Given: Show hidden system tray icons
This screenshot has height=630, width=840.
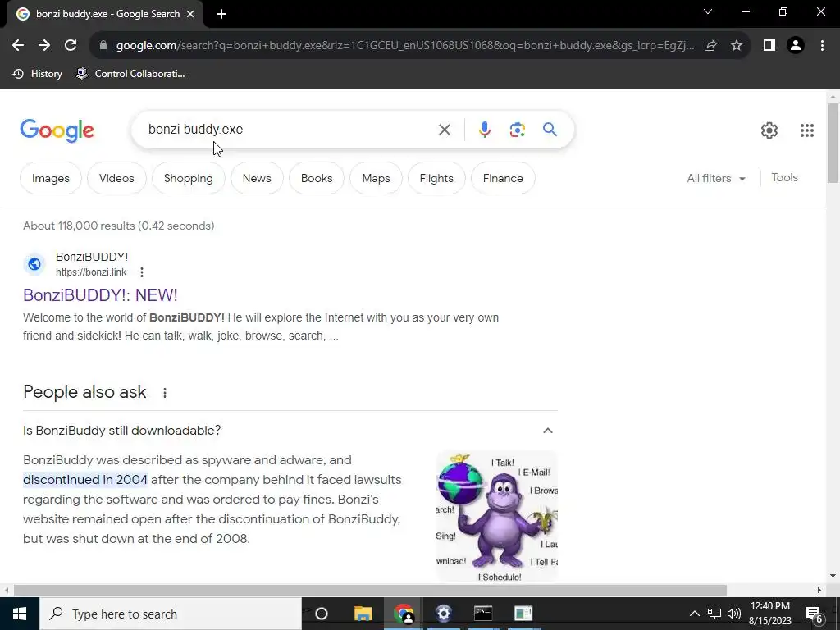Looking at the screenshot, I should pyautogui.click(x=694, y=614).
